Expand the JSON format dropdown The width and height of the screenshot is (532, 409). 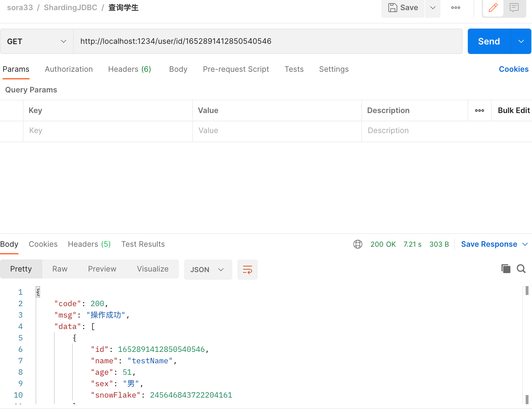(208, 270)
